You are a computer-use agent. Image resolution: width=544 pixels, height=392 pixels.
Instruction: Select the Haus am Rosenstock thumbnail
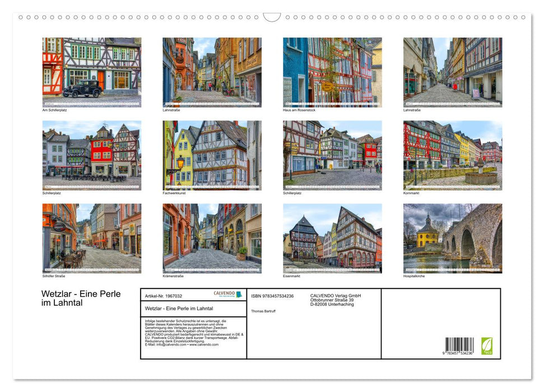coord(332,72)
